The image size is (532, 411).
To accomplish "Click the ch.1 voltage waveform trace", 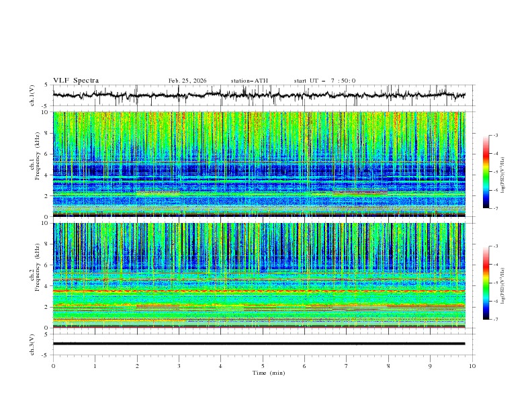I will [x=259, y=95].
